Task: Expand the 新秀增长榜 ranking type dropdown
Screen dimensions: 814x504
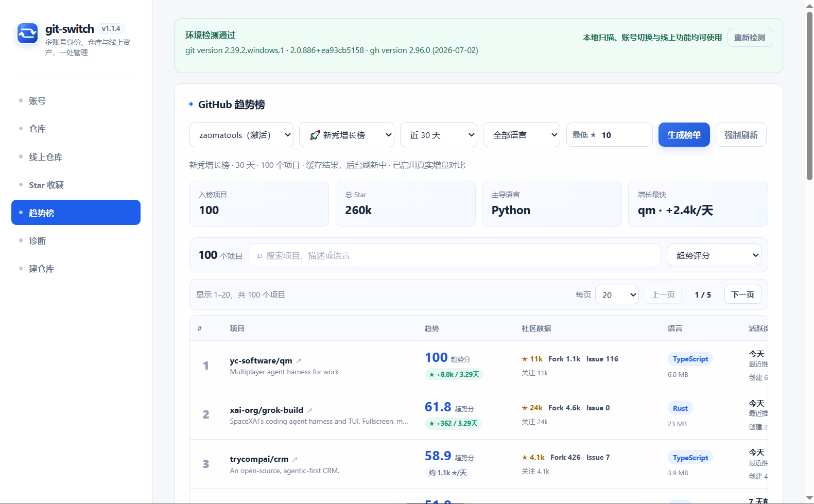Action: [x=347, y=135]
